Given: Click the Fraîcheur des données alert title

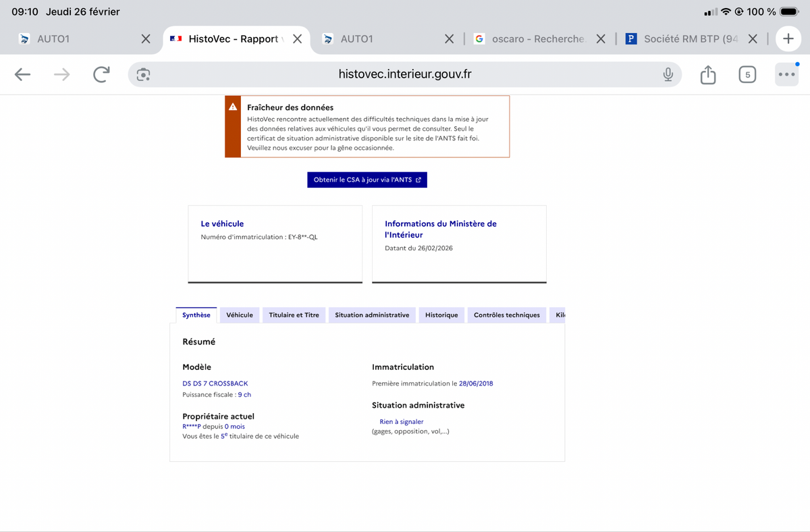Looking at the screenshot, I should click(x=290, y=107).
